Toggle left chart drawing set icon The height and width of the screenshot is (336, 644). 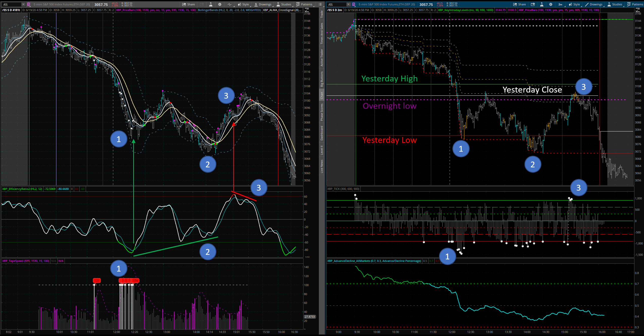(x=307, y=10)
